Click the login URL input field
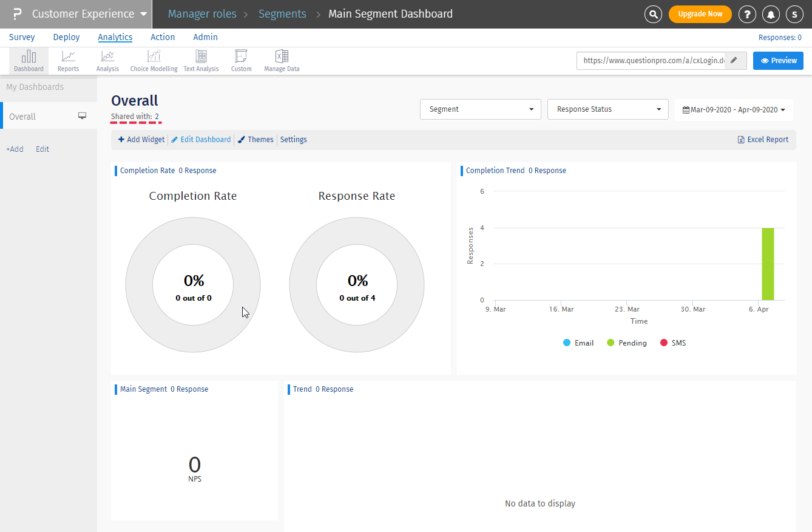This screenshot has height=532, width=812. pyautogui.click(x=651, y=61)
